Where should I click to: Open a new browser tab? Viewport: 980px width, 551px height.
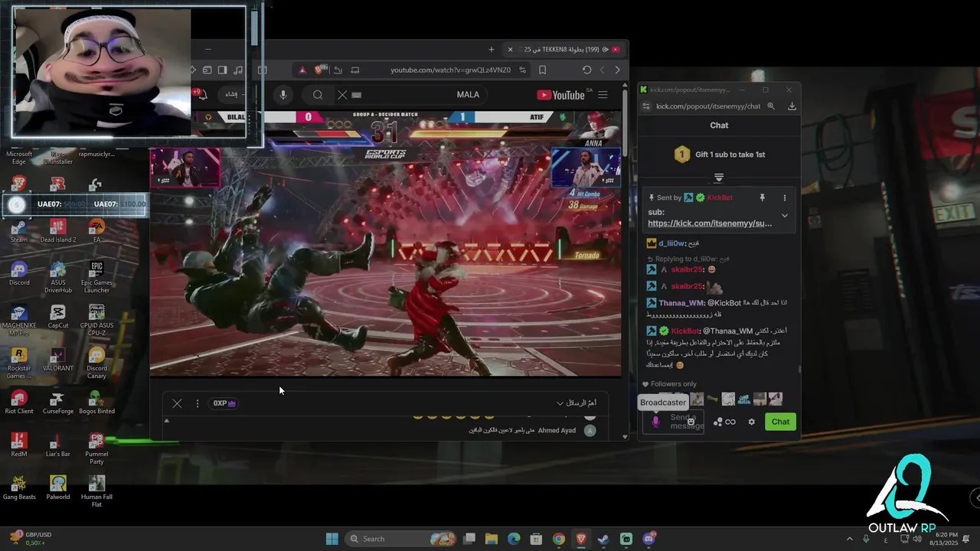pos(492,49)
